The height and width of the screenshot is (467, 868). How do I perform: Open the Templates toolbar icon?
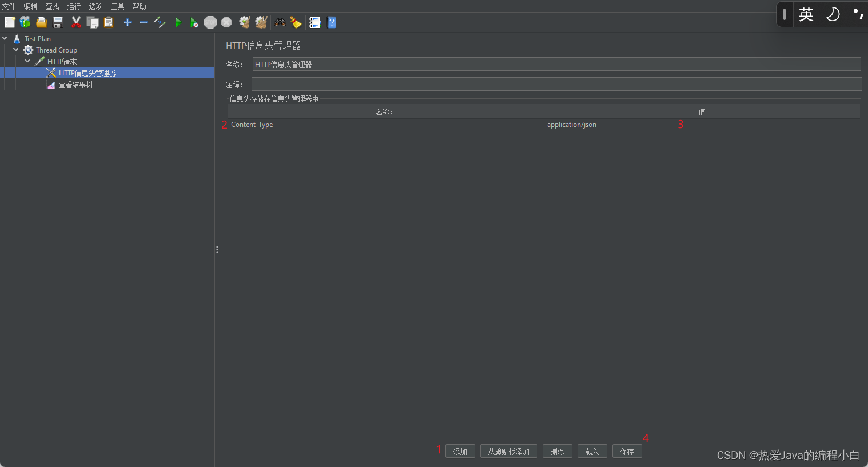point(25,22)
